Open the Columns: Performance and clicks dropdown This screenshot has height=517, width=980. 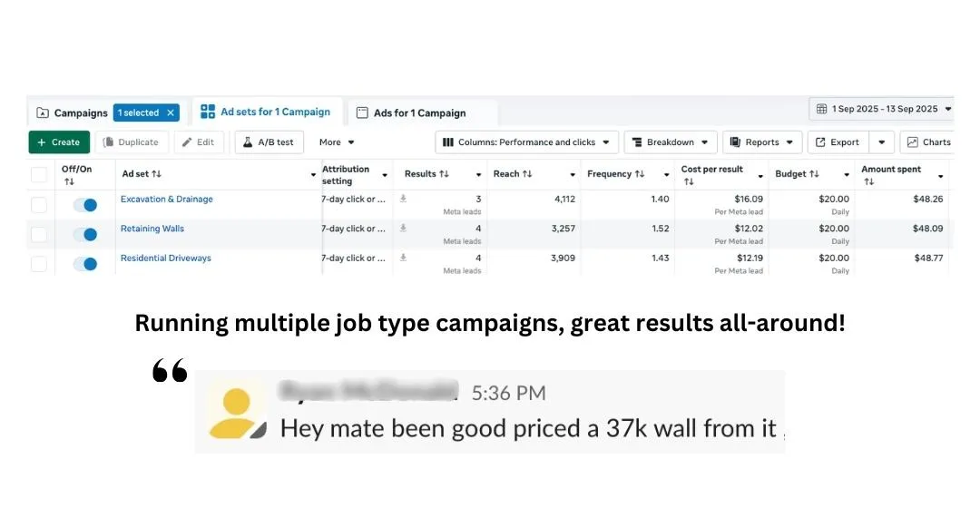(x=526, y=142)
